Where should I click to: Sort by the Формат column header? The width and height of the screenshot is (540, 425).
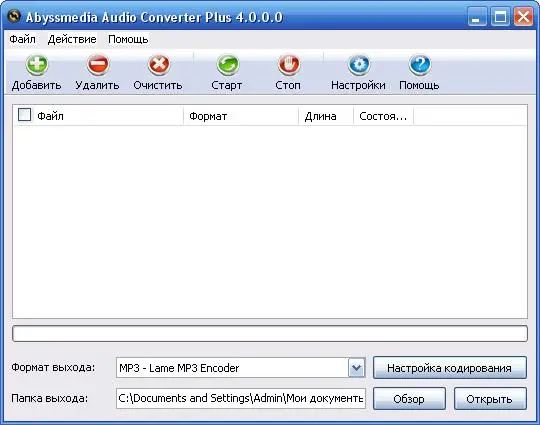241,116
